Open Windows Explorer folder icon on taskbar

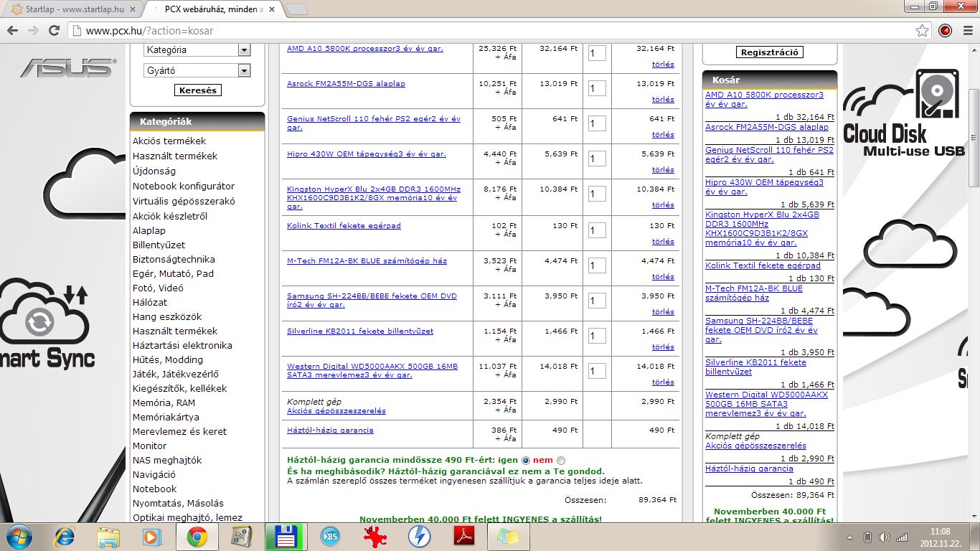[x=109, y=537]
